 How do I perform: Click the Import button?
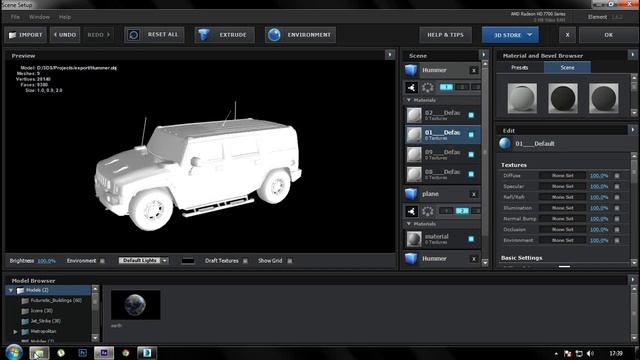point(26,35)
